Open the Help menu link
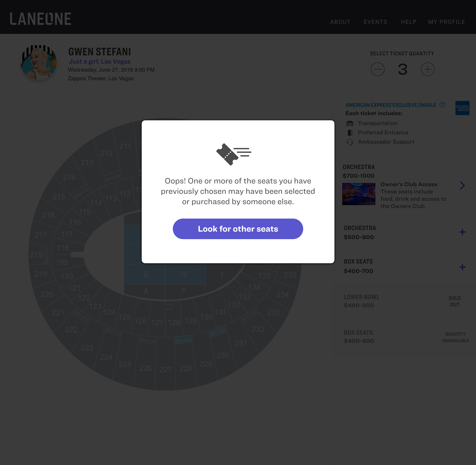 (409, 22)
